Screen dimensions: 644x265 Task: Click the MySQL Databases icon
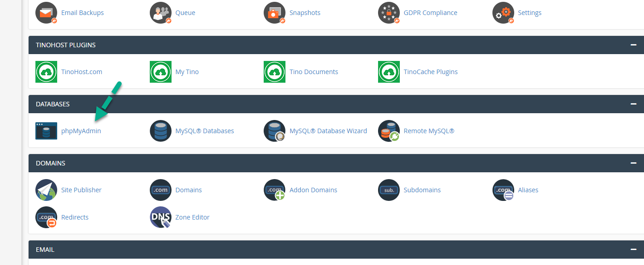pos(161,131)
